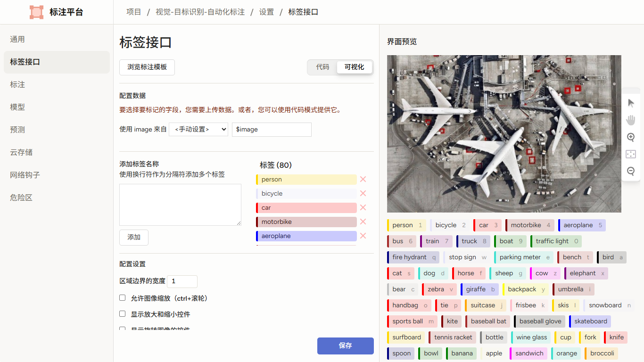
Task: Activate the hand pan tool
Action: point(631,120)
